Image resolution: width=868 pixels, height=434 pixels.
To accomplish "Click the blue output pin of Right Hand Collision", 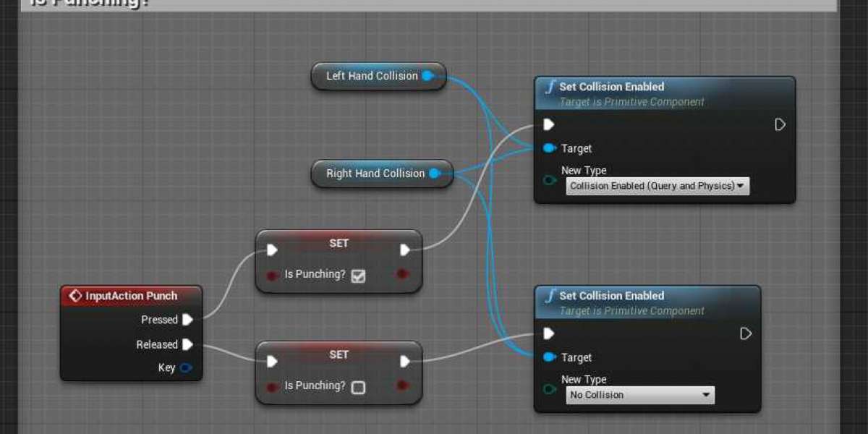I will tap(434, 174).
